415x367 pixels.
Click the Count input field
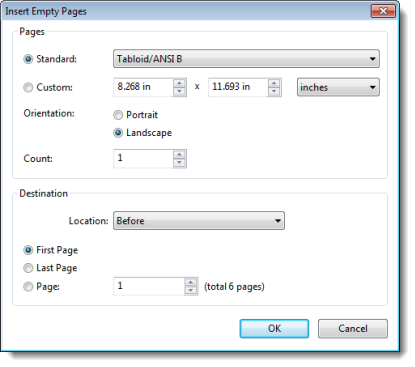coord(143,159)
